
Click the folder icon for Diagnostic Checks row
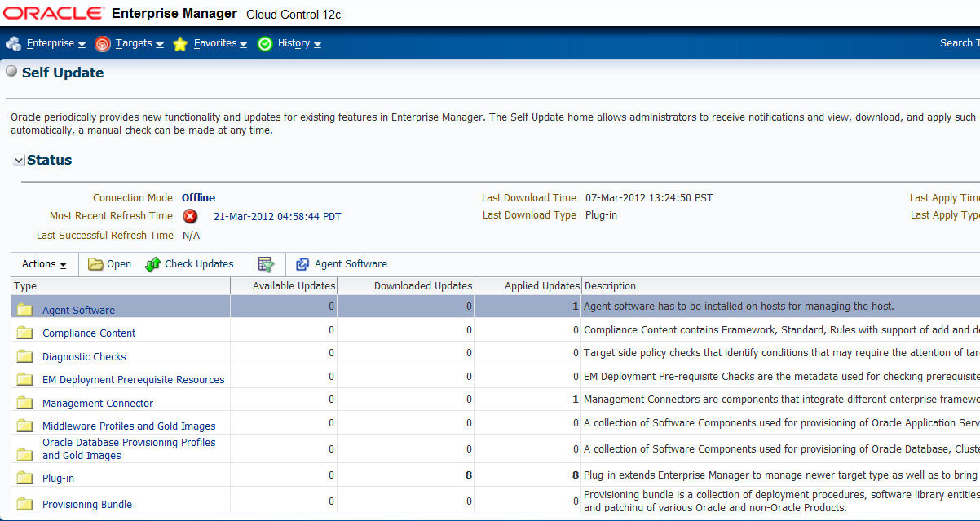(24, 356)
